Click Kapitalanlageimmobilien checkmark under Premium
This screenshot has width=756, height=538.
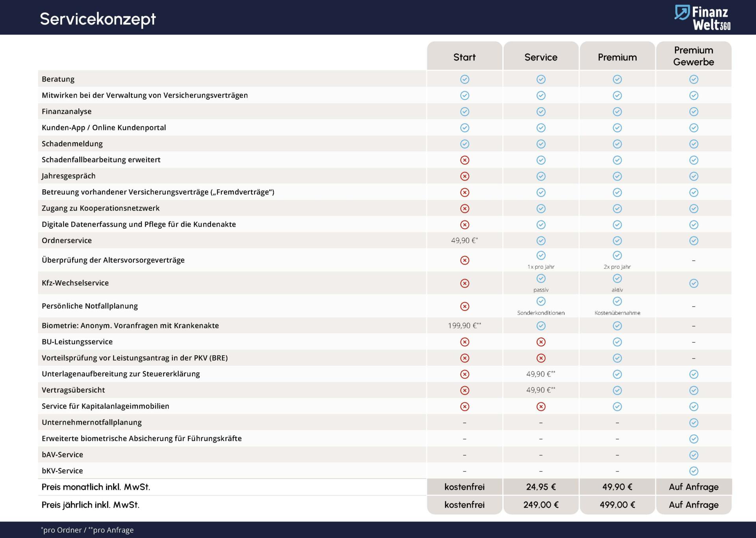[x=617, y=407]
